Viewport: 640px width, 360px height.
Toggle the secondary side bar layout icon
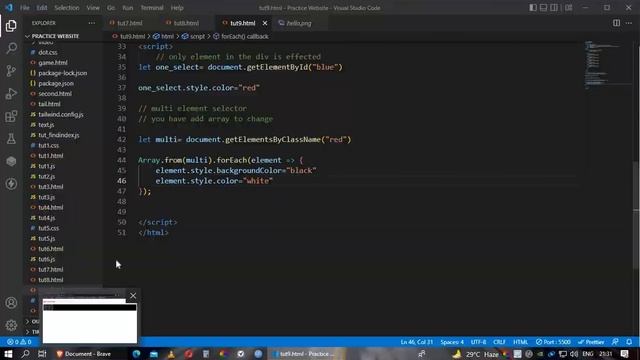[x=554, y=8]
